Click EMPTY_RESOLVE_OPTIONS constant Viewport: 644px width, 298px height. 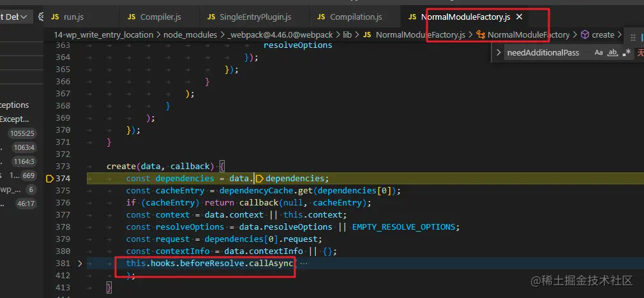(403, 227)
